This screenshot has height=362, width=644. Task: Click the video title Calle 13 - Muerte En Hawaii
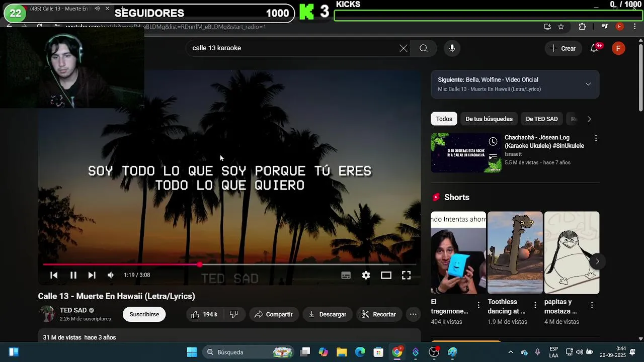[116, 296]
